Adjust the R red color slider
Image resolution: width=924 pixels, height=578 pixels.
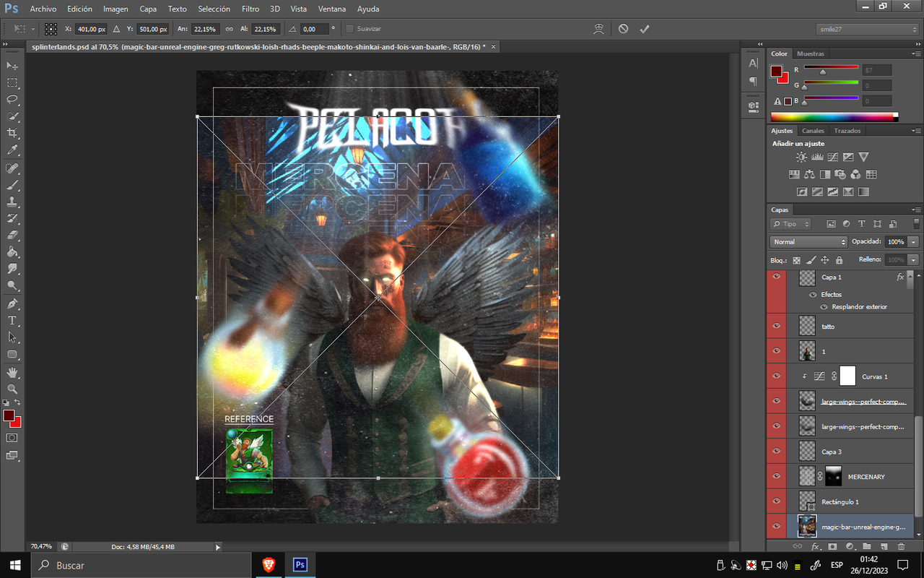(823, 72)
